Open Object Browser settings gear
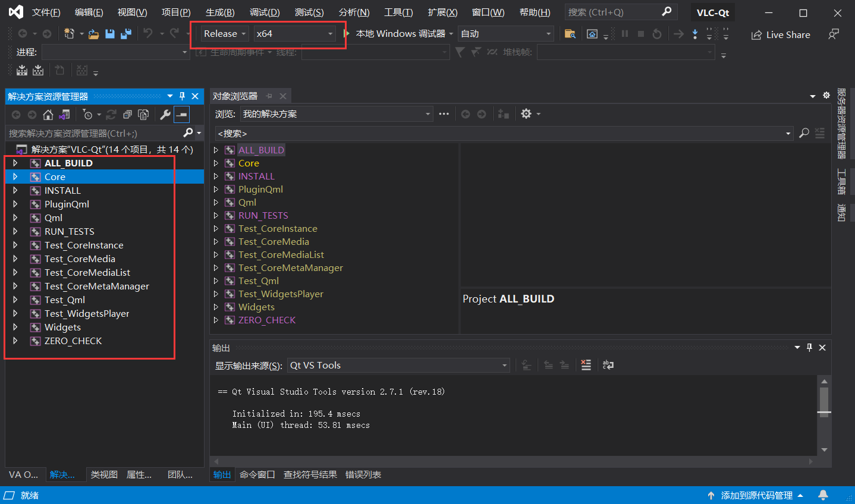 [527, 114]
